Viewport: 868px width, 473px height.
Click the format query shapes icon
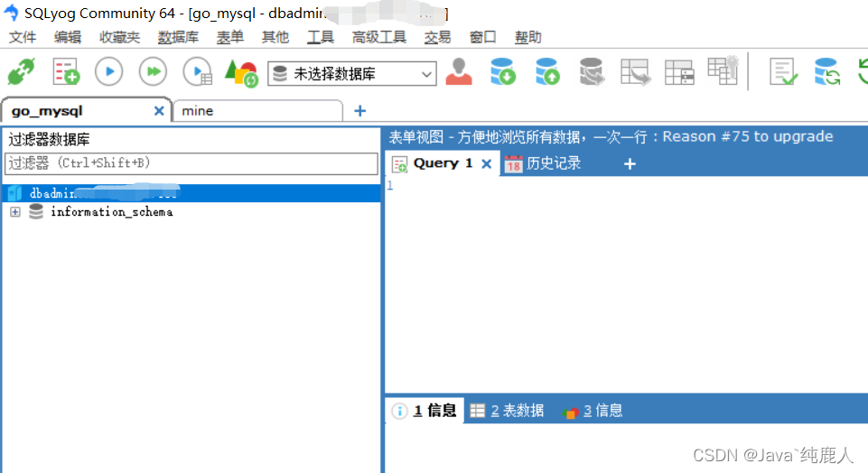[241, 73]
